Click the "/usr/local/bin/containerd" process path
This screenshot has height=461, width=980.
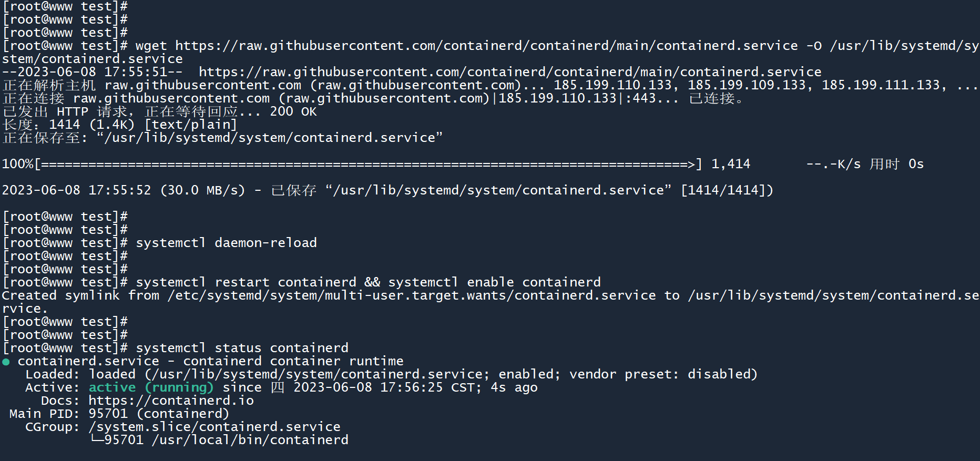click(250, 440)
